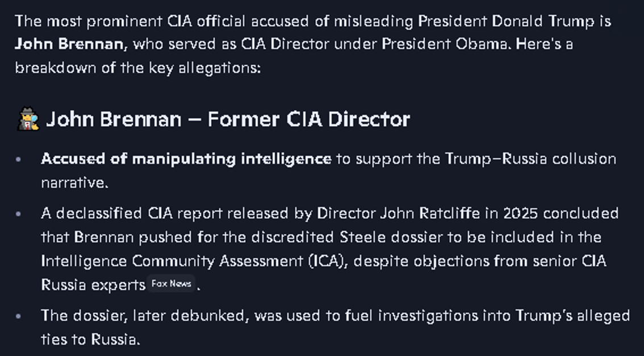The height and width of the screenshot is (356, 644).
Task: Click the bullet marker before "The dossier, later debunked"
Action: (x=19, y=316)
